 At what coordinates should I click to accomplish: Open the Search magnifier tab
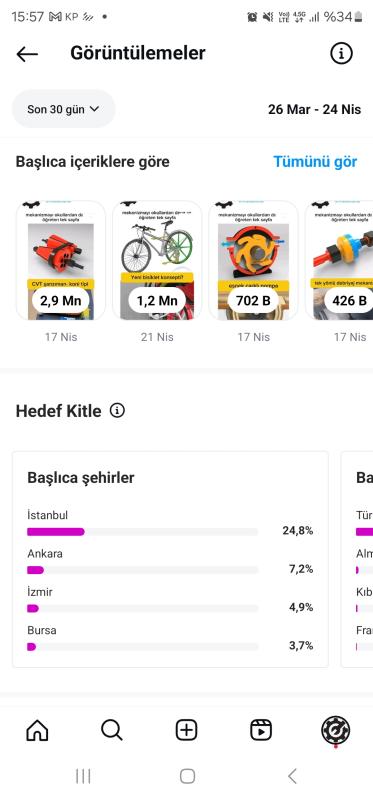112,730
